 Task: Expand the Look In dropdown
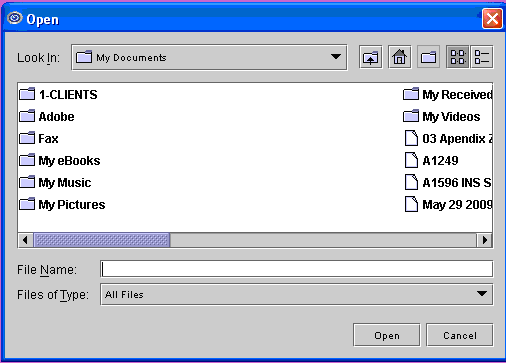336,57
